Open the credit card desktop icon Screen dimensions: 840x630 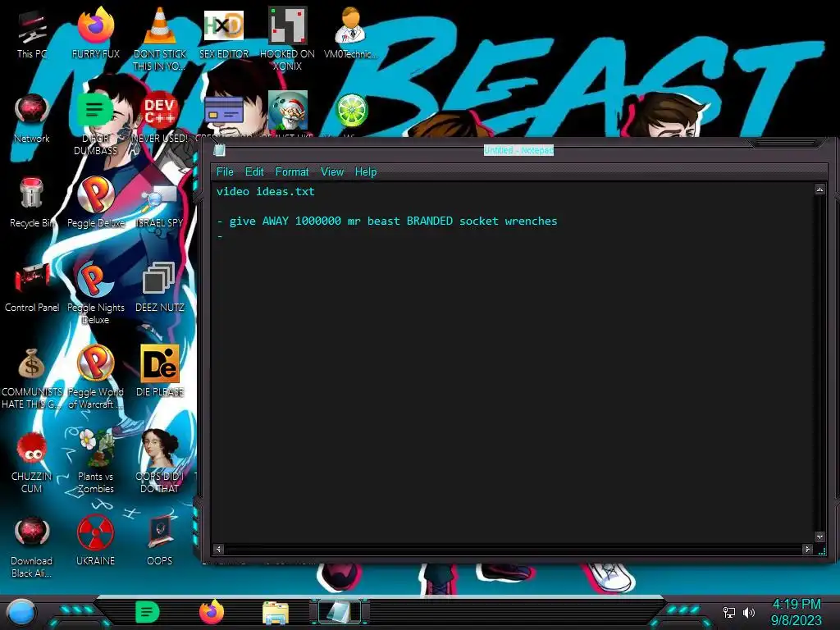point(224,112)
